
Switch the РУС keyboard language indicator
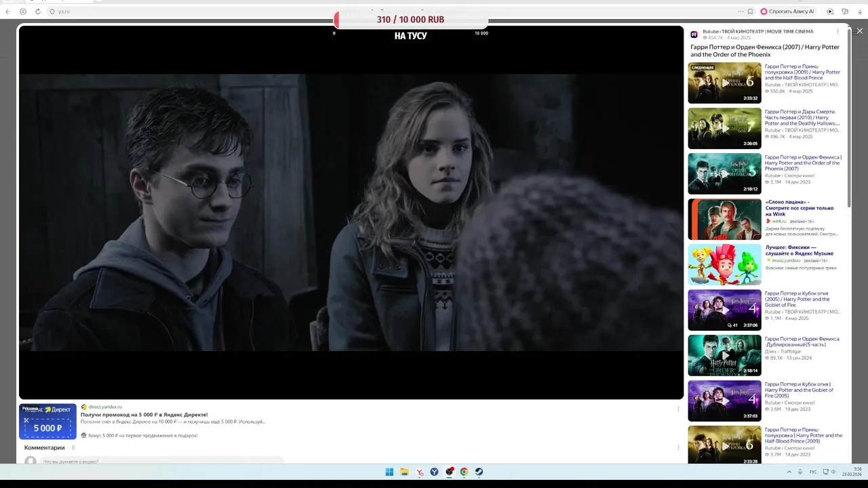tap(813, 472)
